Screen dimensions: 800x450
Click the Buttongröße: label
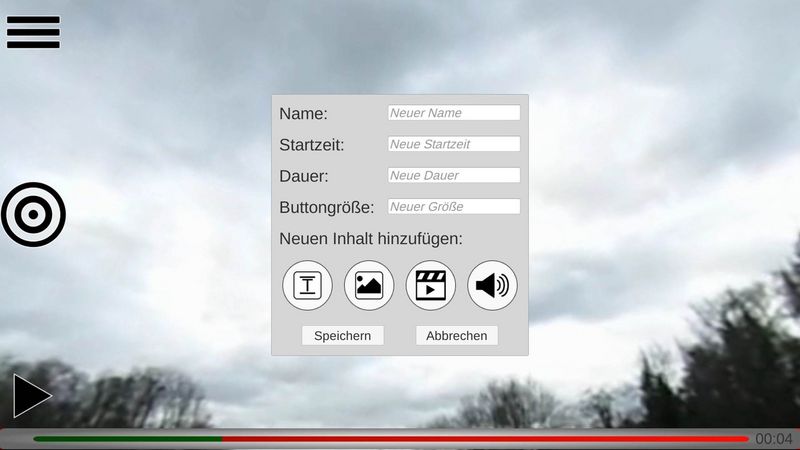coord(327,208)
